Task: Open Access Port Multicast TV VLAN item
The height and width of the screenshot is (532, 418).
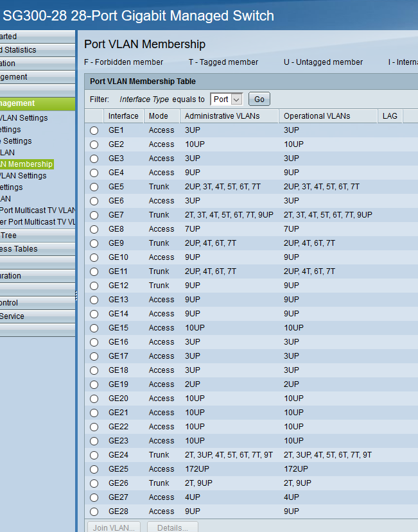Action: click(x=37, y=210)
